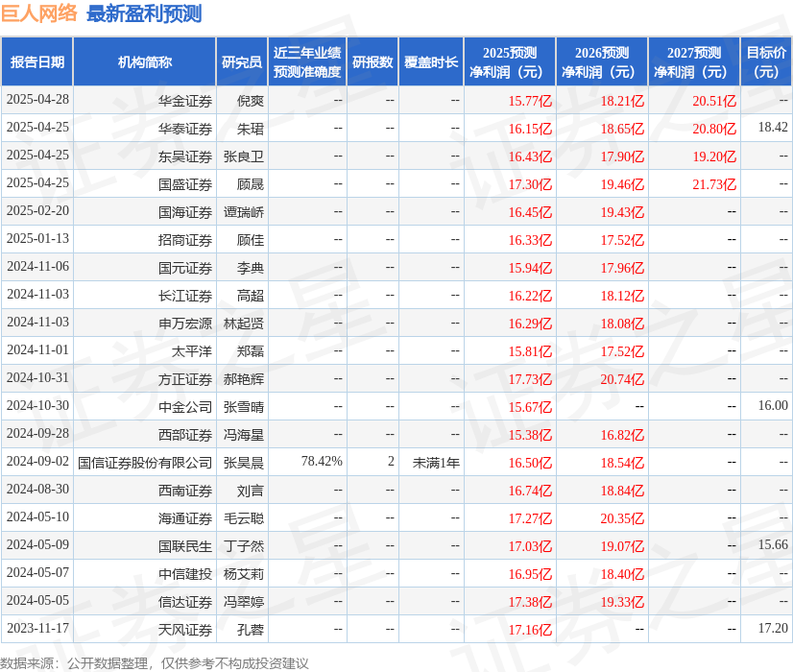Click the target price 16.00

coord(773,405)
